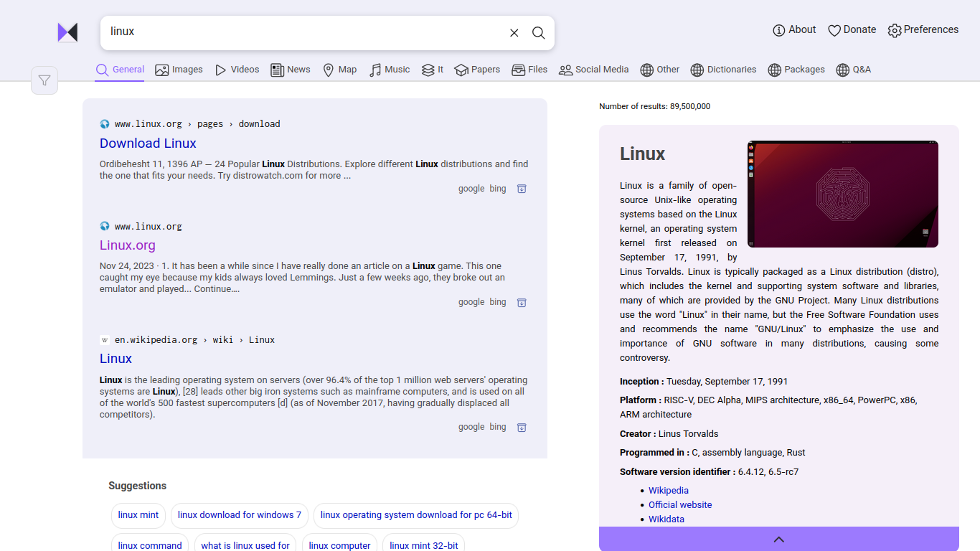Click the Preferences gear icon
Screen dimensions: 980x551
tap(895, 30)
